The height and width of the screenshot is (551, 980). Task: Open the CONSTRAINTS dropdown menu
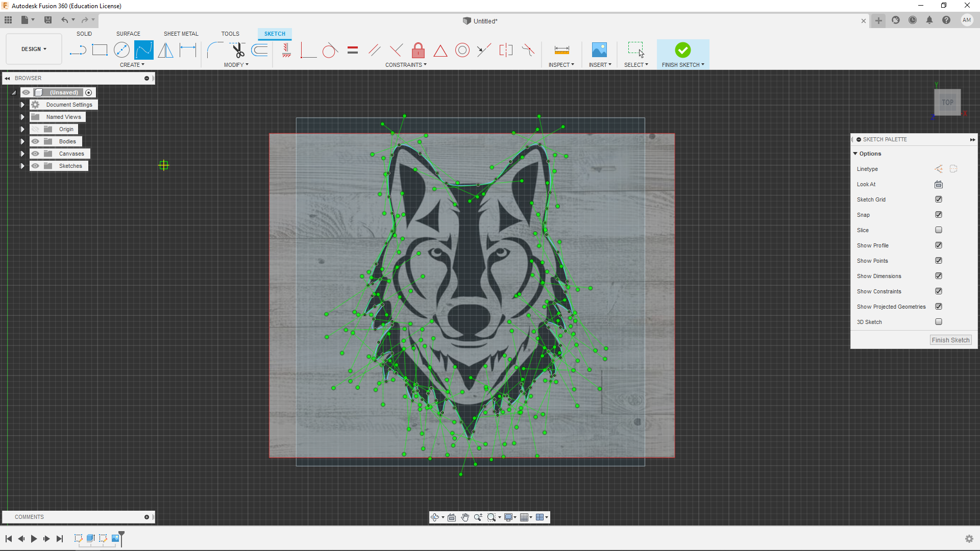click(406, 65)
